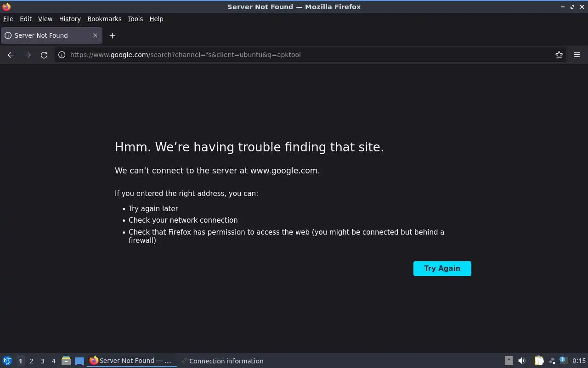Open the removable media eject tray icon
The width and height of the screenshot is (588, 368).
coord(509,361)
